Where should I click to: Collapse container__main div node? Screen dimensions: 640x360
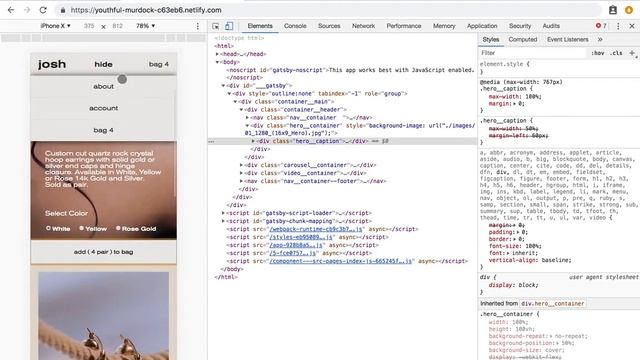(236, 102)
